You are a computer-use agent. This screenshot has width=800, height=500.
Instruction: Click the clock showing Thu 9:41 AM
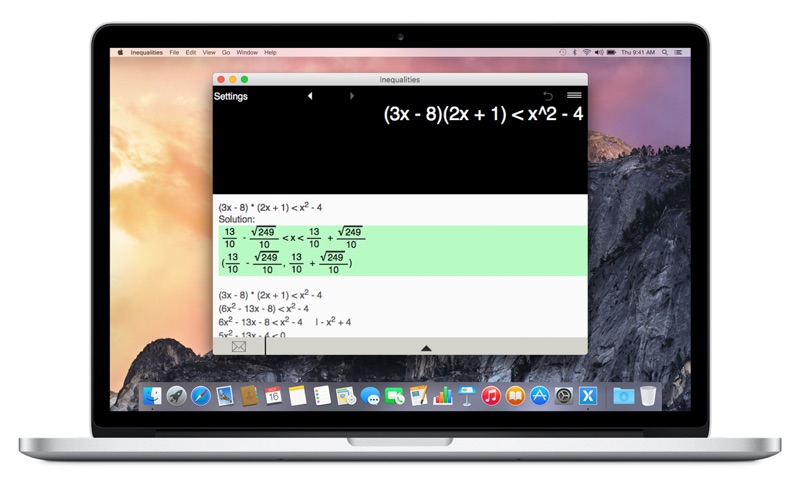coord(638,52)
